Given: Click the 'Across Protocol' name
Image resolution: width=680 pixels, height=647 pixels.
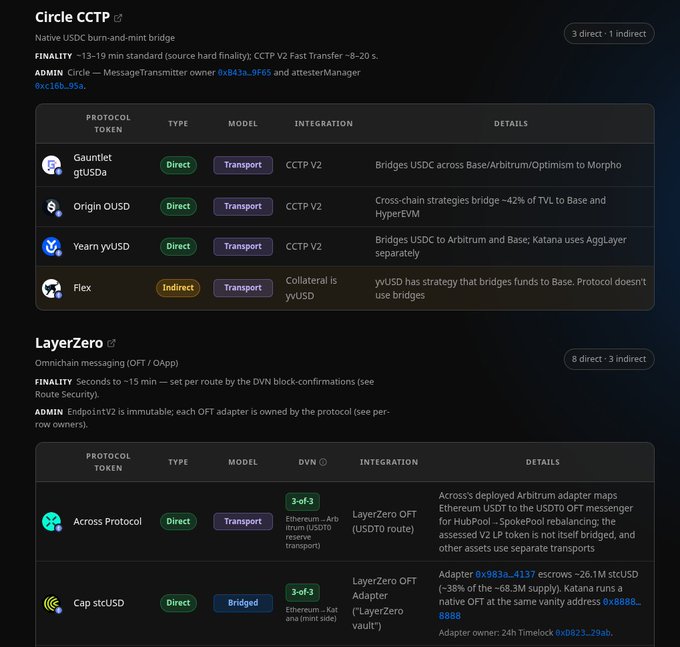Looking at the screenshot, I should pyautogui.click(x=107, y=522).
